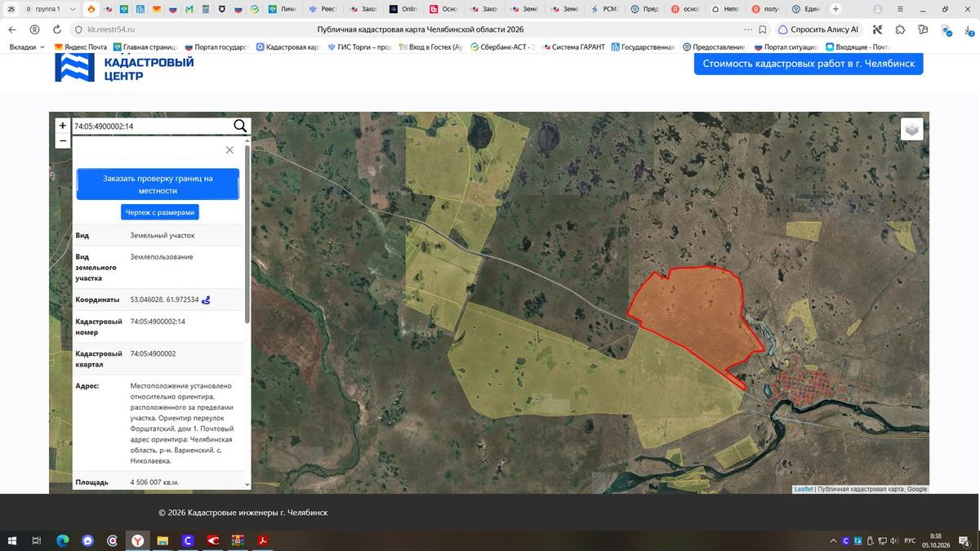Launch Adobe Acrobat from the taskbar

coord(264,540)
